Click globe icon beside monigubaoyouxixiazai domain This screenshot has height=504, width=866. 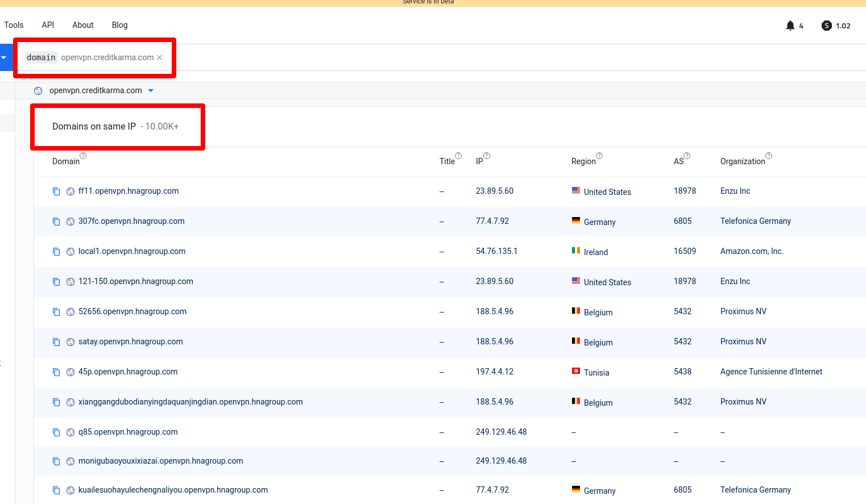pyautogui.click(x=71, y=461)
